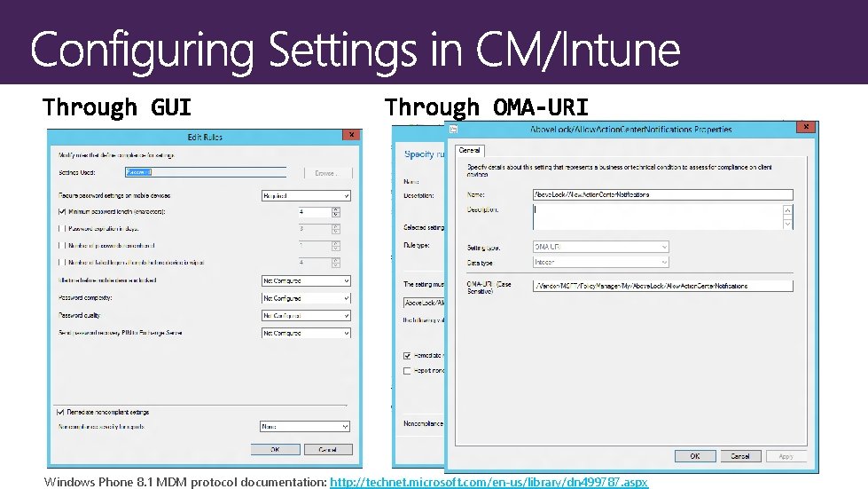868x489 pixels.
Task: Open the Setting type dropdown showing OMA URI
Action: (x=600, y=247)
